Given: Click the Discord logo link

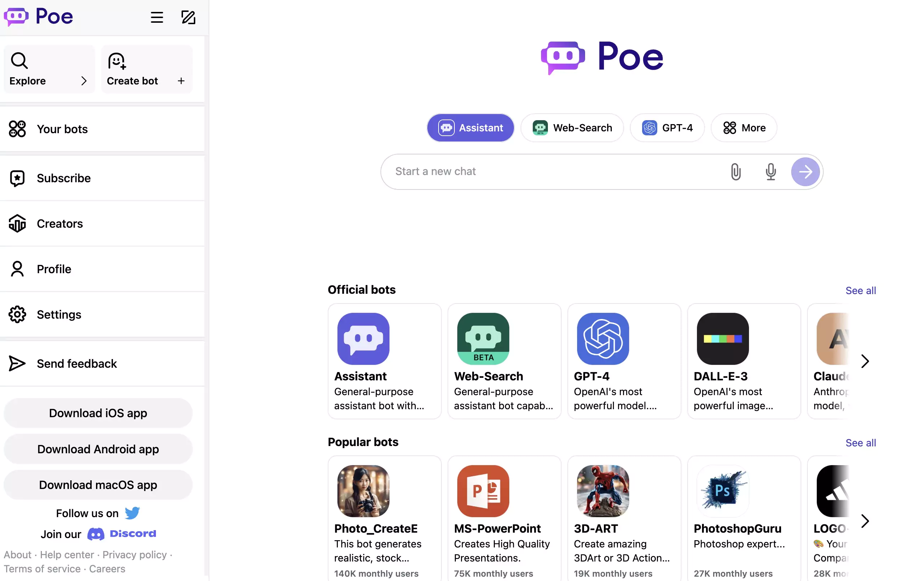Looking at the screenshot, I should pyautogui.click(x=122, y=534).
